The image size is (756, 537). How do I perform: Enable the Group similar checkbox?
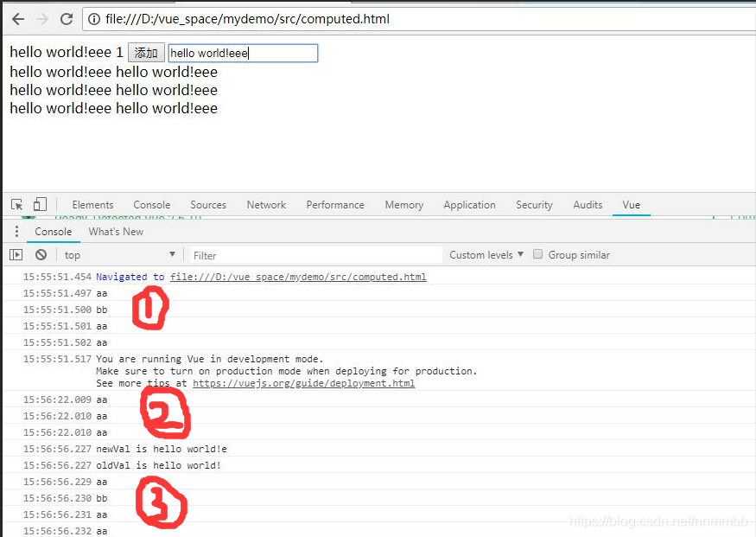pyautogui.click(x=537, y=254)
